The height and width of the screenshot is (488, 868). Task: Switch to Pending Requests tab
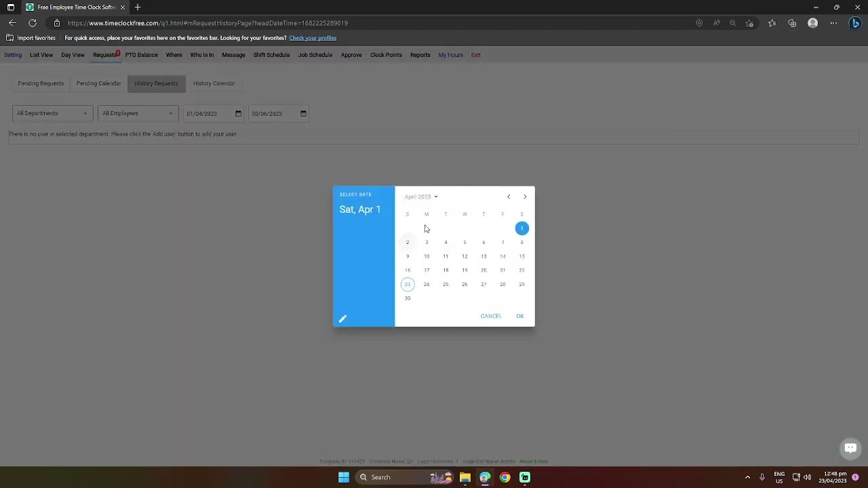tap(41, 83)
